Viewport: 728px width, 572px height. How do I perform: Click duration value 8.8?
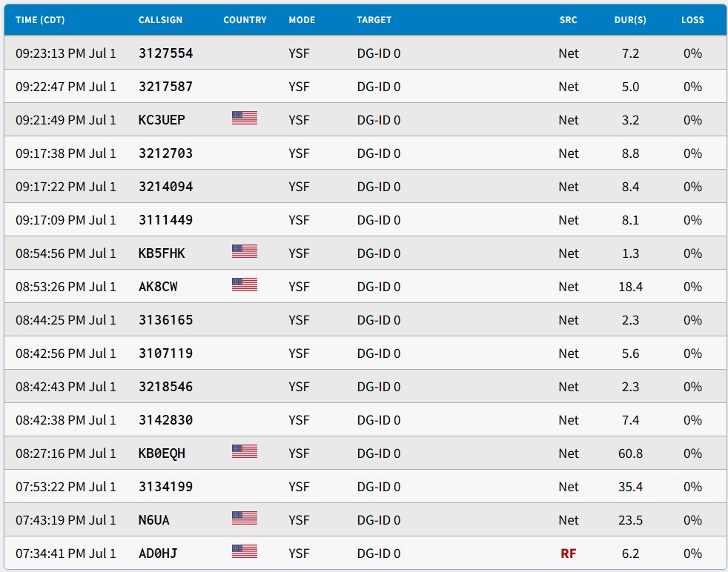click(630, 153)
